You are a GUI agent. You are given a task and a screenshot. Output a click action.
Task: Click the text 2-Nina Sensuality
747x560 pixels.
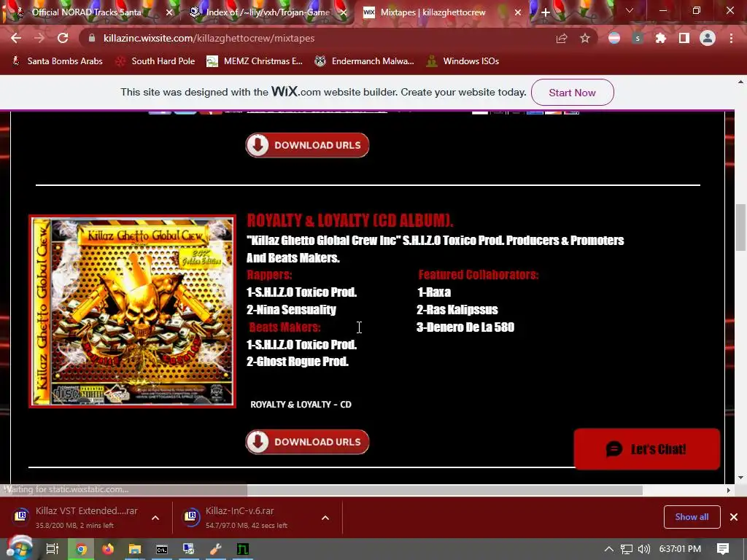click(x=291, y=309)
